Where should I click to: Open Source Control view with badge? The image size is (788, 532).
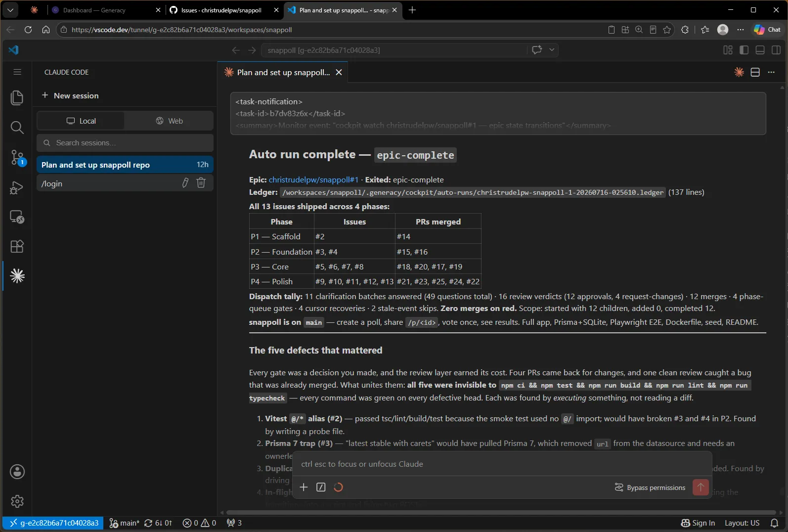(x=17, y=158)
